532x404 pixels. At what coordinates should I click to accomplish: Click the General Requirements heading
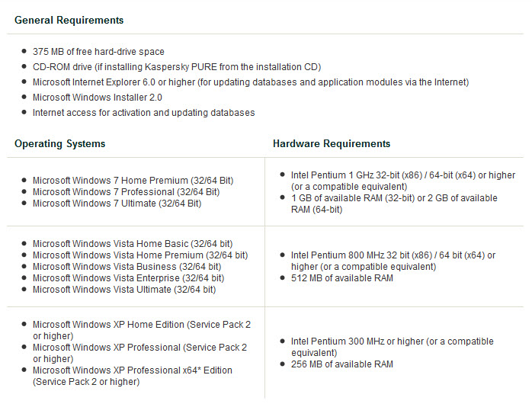69,20
